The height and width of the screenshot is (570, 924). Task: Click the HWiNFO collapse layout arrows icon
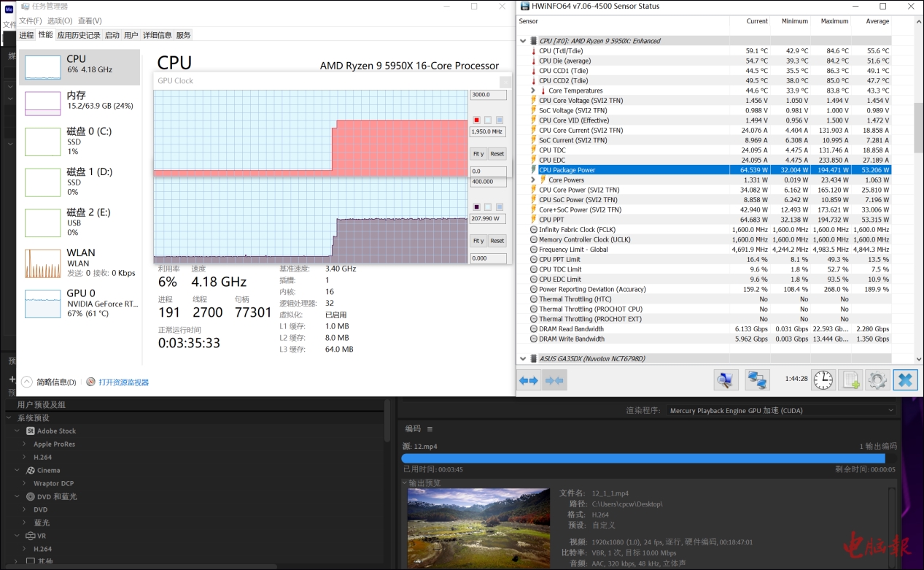(554, 380)
